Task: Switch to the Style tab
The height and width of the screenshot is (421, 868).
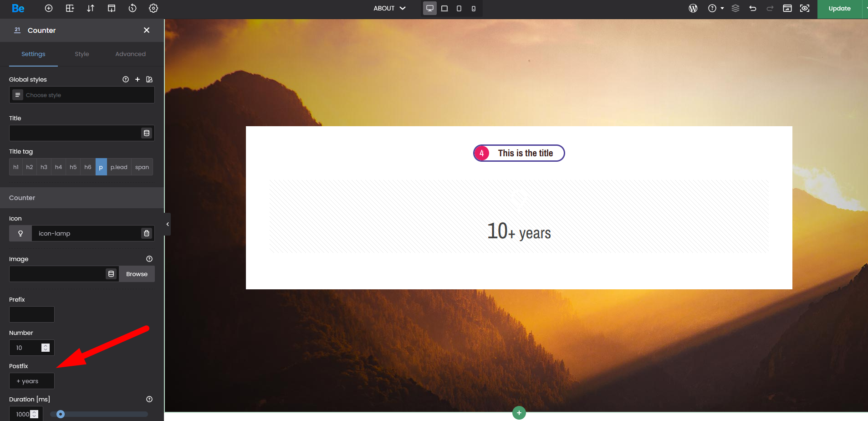Action: [82, 54]
